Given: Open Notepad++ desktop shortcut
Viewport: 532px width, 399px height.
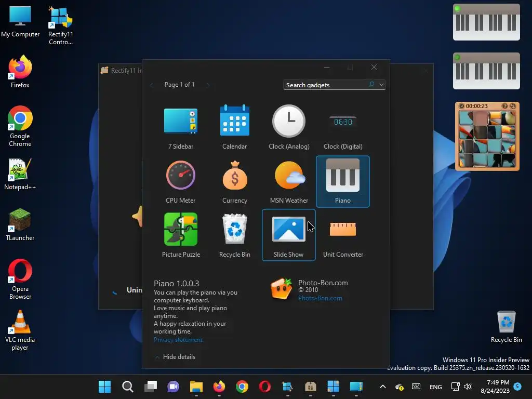Looking at the screenshot, I should point(20,174).
